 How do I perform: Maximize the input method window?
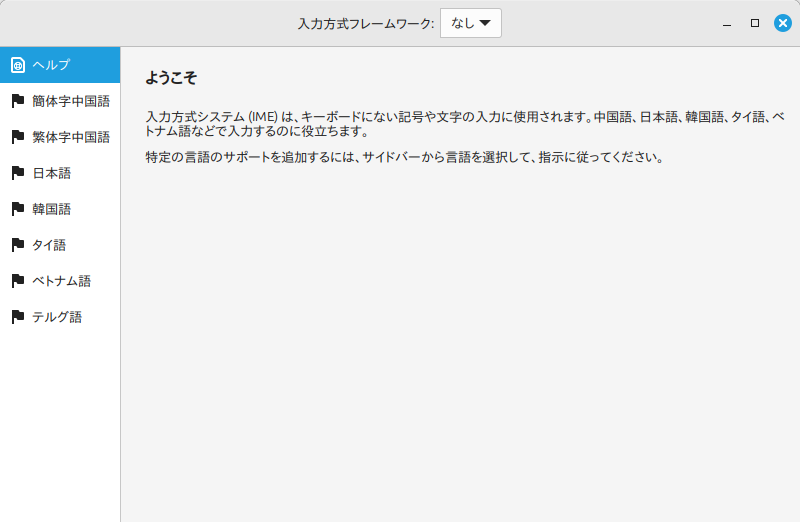click(755, 23)
